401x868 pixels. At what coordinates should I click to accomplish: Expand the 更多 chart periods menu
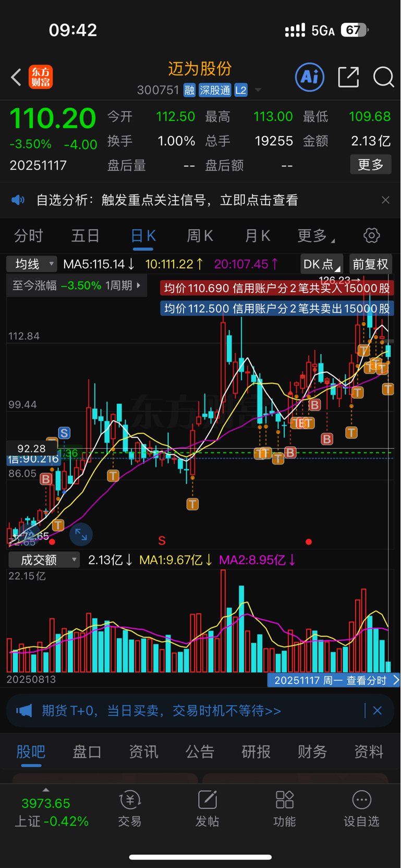[x=316, y=236]
